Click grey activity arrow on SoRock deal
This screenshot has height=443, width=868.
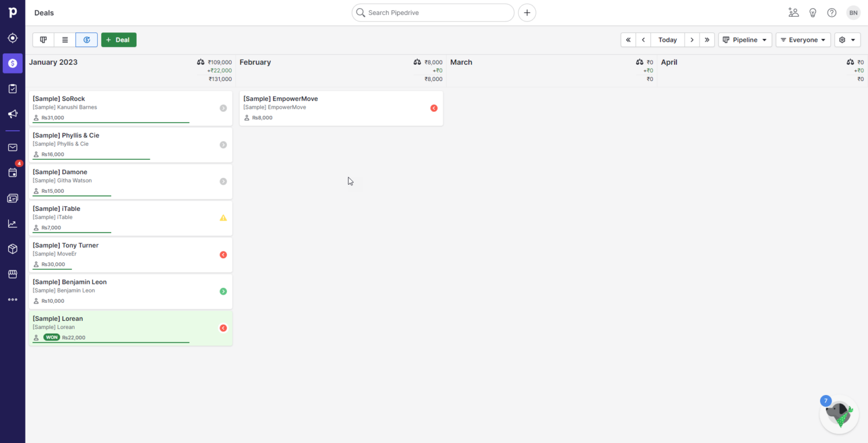click(x=223, y=108)
